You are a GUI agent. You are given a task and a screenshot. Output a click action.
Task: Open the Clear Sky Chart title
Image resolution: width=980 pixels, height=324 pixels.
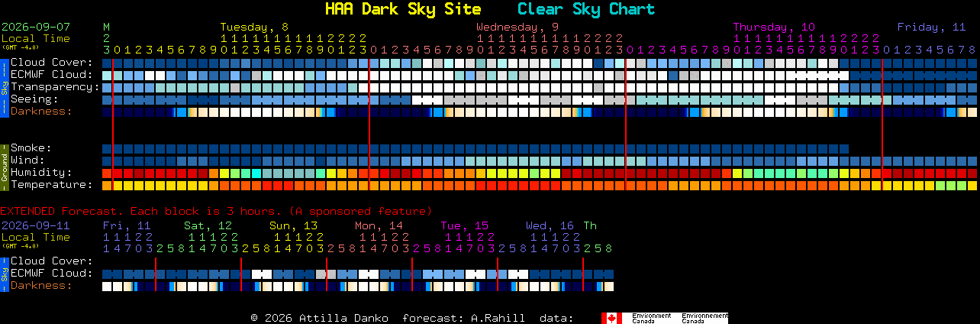pyautogui.click(x=585, y=9)
